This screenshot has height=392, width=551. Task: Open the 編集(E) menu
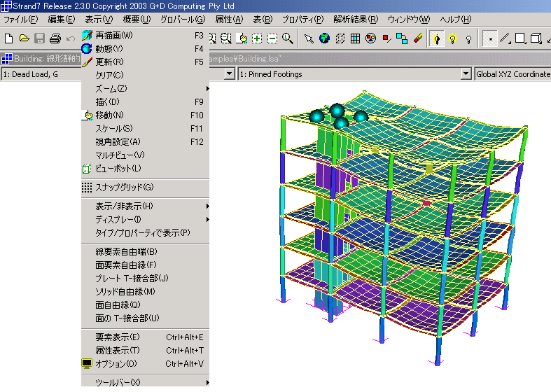click(62, 20)
